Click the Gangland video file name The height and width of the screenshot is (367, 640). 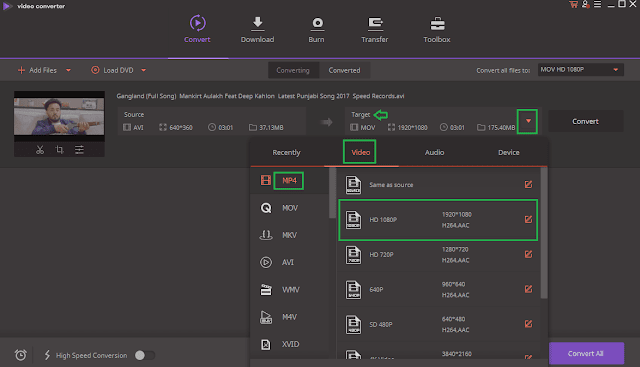pos(260,96)
